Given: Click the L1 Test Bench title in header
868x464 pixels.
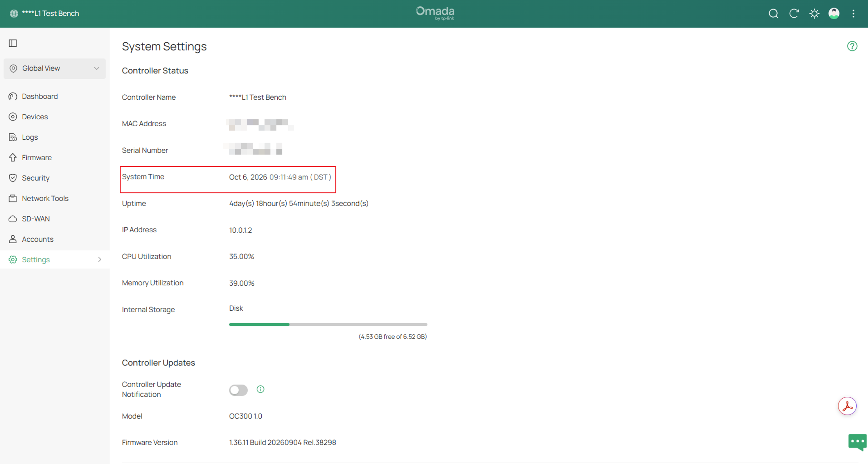Looking at the screenshot, I should coord(51,13).
